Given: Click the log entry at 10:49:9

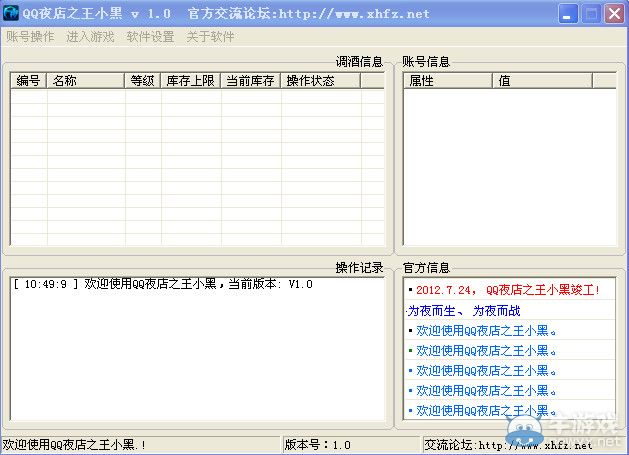Looking at the screenshot, I should [163, 284].
